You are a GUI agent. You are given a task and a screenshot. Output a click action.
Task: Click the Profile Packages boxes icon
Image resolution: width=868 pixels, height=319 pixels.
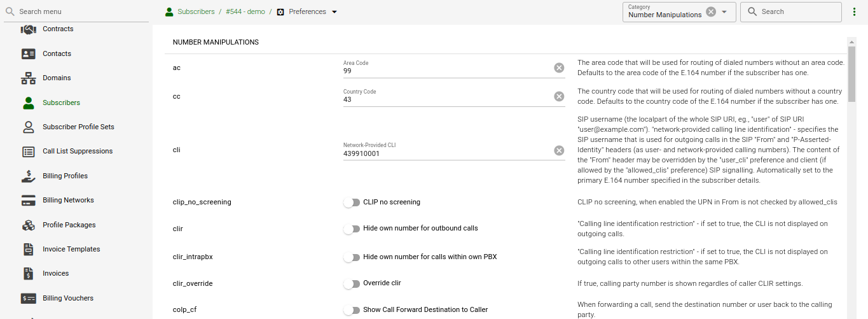pyautogui.click(x=28, y=225)
